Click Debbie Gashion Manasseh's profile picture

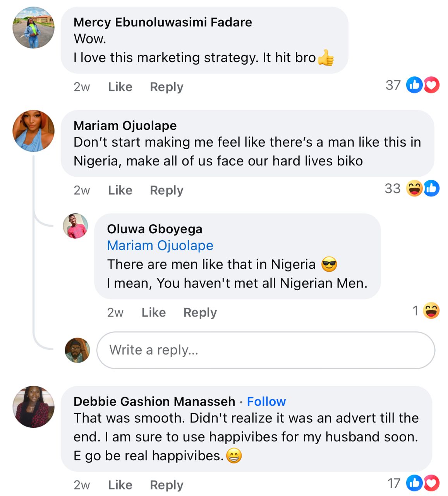coord(34,407)
